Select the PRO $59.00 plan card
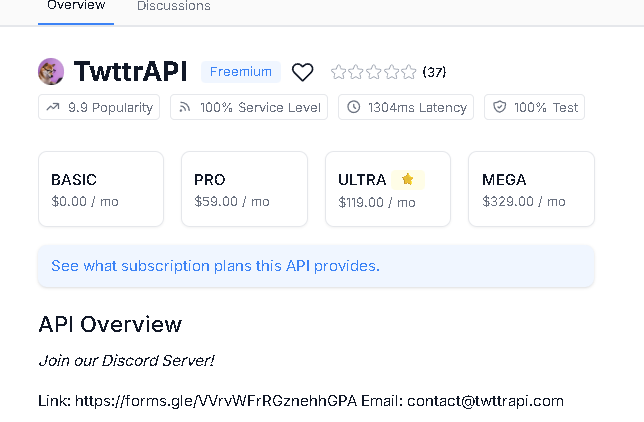 (x=244, y=189)
